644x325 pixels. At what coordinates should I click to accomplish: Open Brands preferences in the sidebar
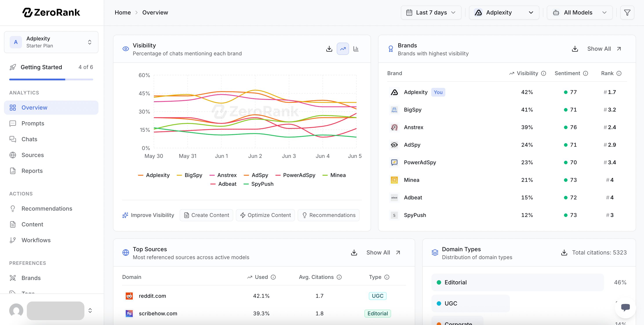[x=51, y=278]
